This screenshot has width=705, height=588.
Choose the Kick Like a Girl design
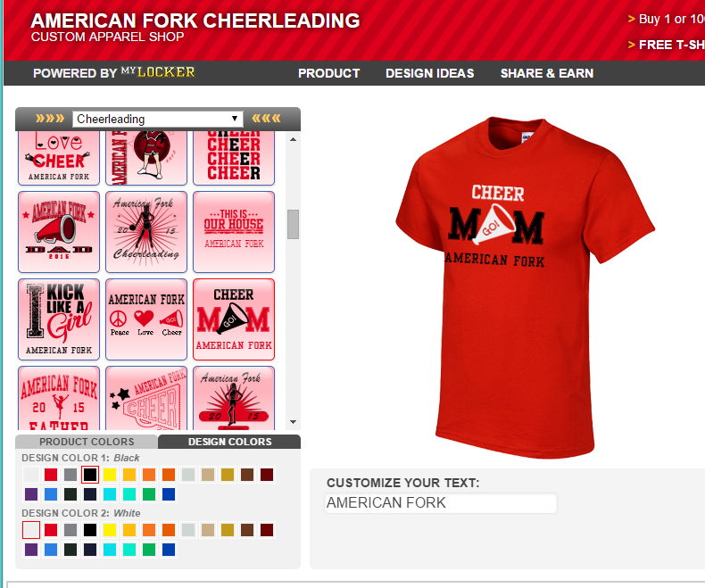point(59,319)
